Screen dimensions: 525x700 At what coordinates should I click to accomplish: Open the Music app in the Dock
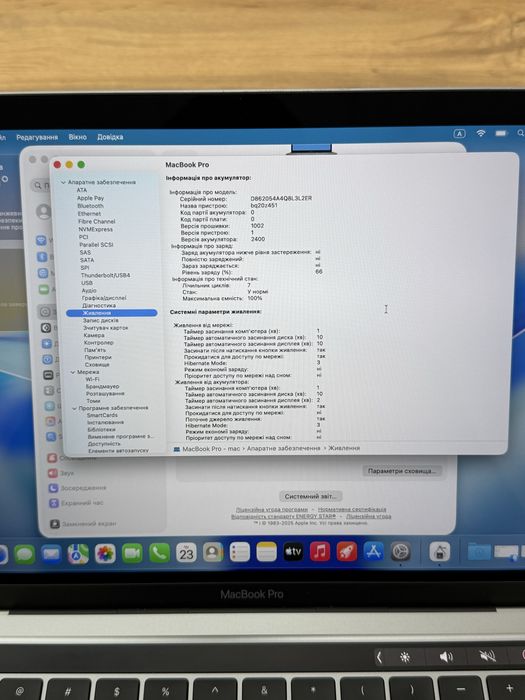point(320,552)
